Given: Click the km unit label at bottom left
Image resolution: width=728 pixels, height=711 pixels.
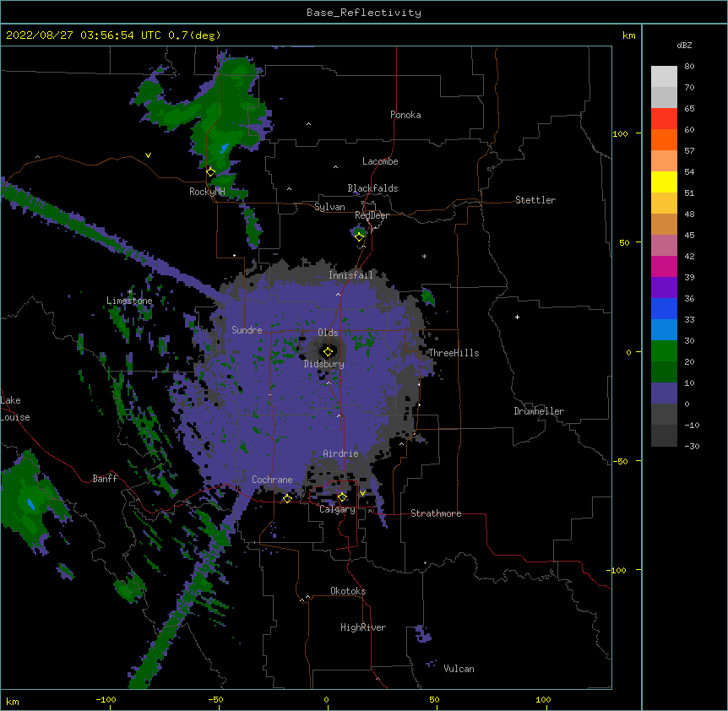Looking at the screenshot, I should [x=13, y=701].
